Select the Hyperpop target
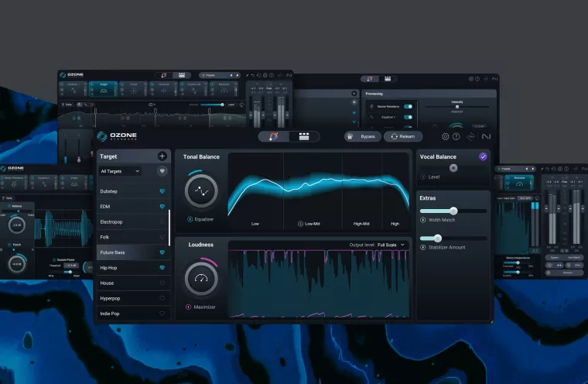 coord(133,298)
